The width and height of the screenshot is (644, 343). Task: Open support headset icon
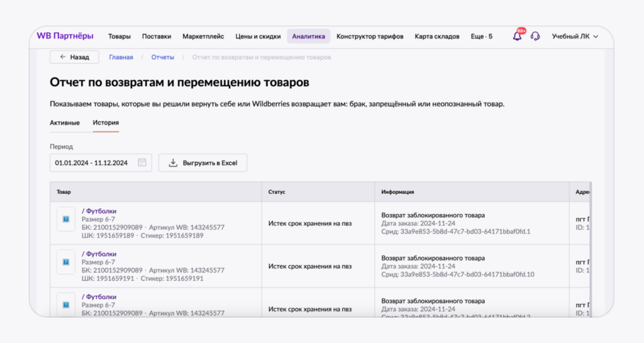(x=535, y=36)
